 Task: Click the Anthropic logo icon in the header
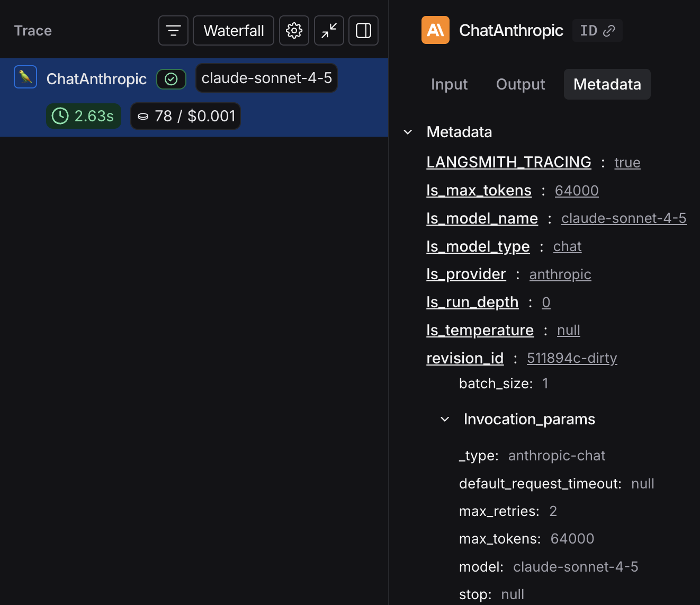pyautogui.click(x=435, y=30)
